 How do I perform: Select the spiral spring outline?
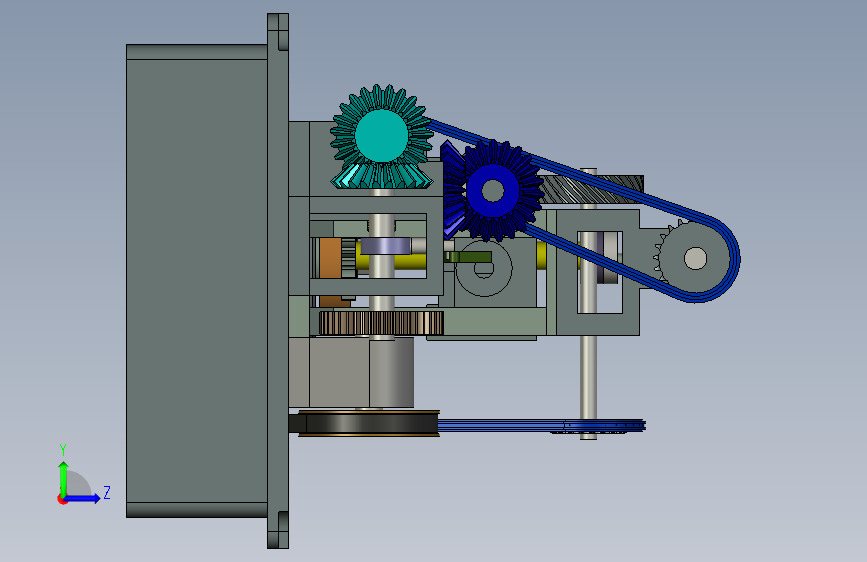484,268
